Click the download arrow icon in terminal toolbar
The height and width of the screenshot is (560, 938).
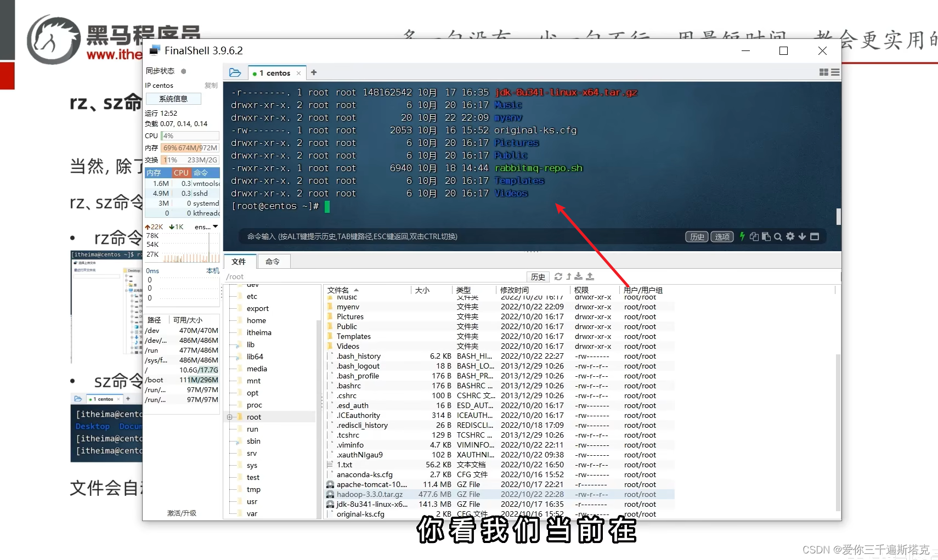tap(802, 236)
